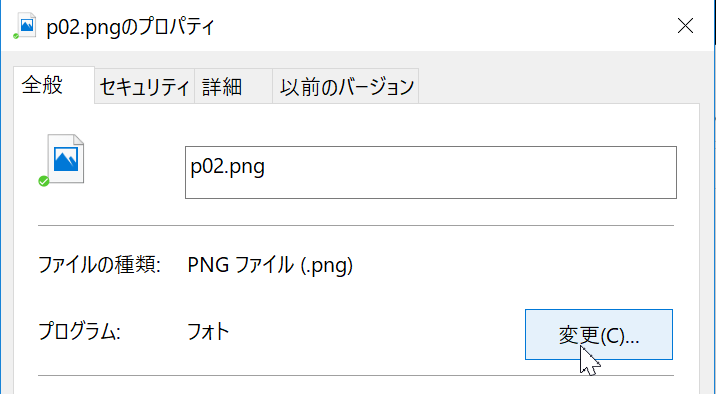Open the セキュリティ tab
716x394 pixels.
pos(144,86)
